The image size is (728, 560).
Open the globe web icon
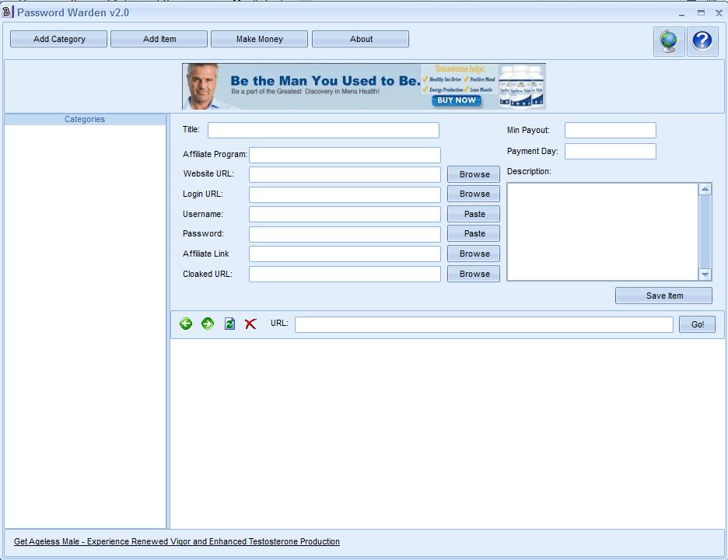click(x=669, y=41)
